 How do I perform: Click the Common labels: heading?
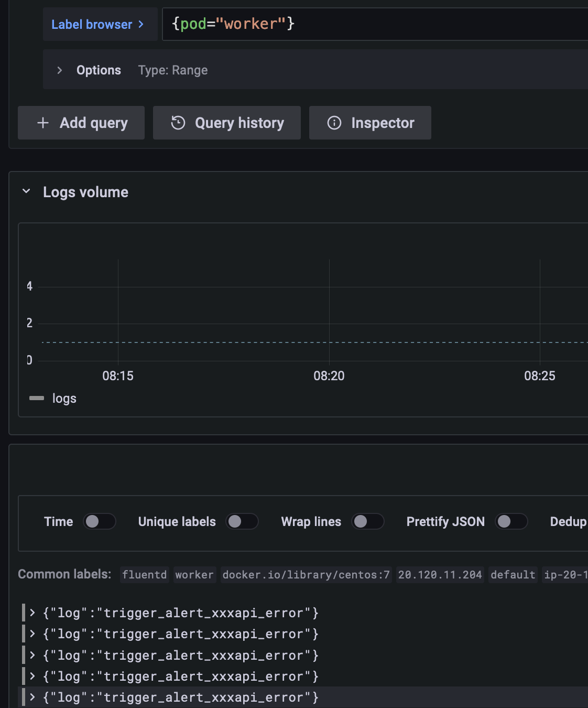click(x=64, y=574)
